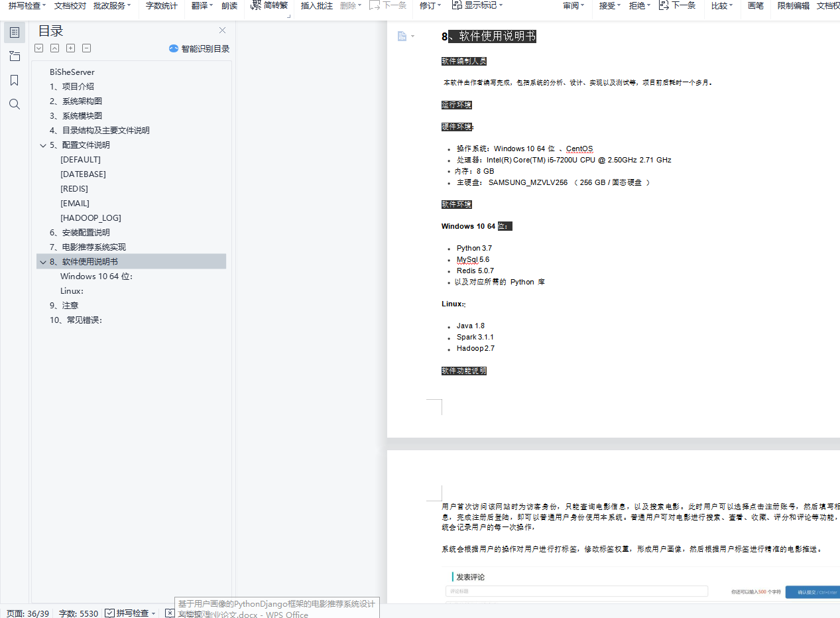The image size is (840, 618).
Task: Toggle the 拼写检查 status bar checkbox icon
Action: pyautogui.click(x=110, y=613)
